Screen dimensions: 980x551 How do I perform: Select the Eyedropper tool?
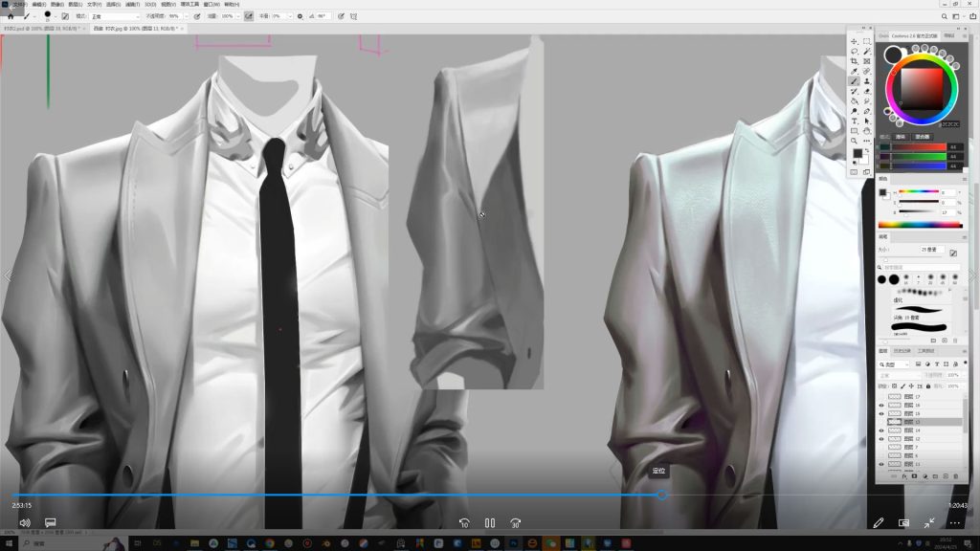point(854,71)
